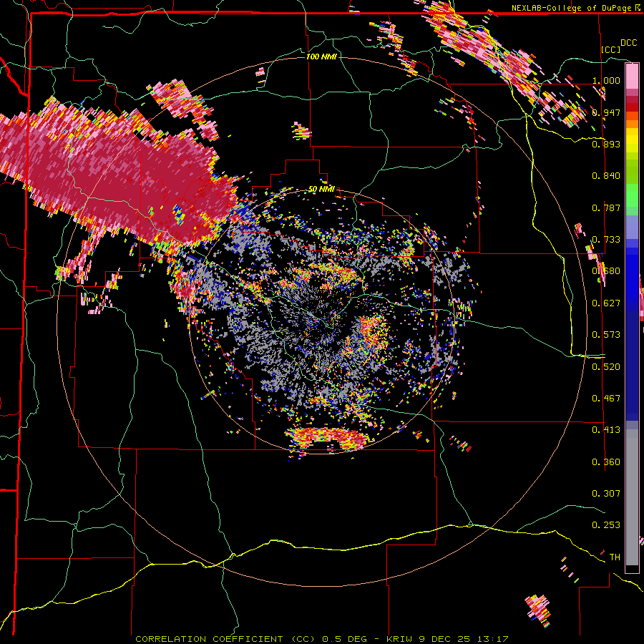
Task: Select the 0.360 scale value
Action: (606, 462)
